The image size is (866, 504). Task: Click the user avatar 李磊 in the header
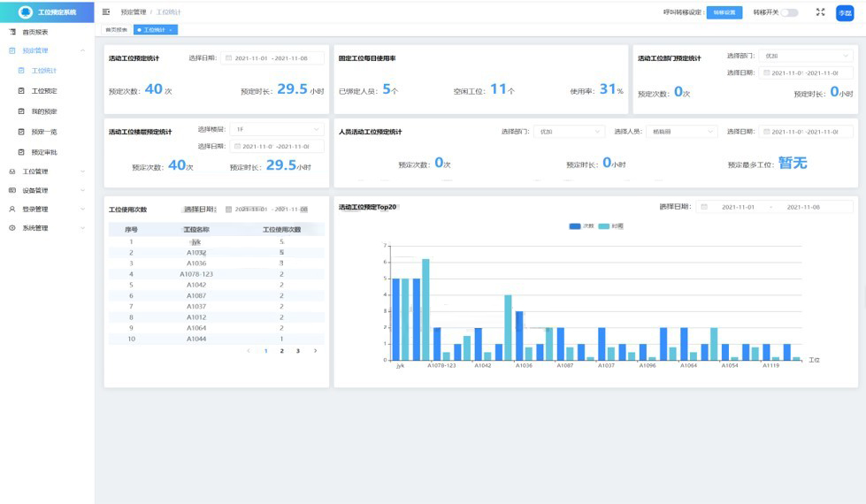tap(845, 12)
